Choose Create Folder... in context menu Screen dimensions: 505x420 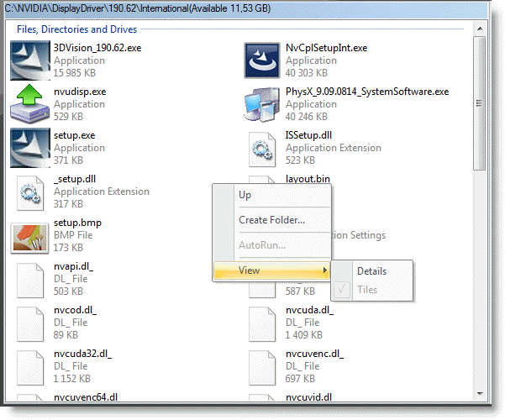point(271,220)
